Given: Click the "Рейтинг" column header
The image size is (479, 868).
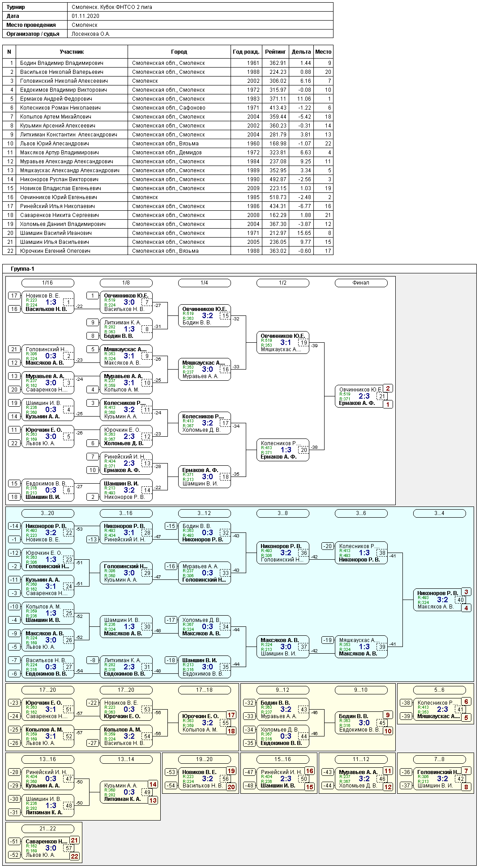Looking at the screenshot, I should (275, 52).
